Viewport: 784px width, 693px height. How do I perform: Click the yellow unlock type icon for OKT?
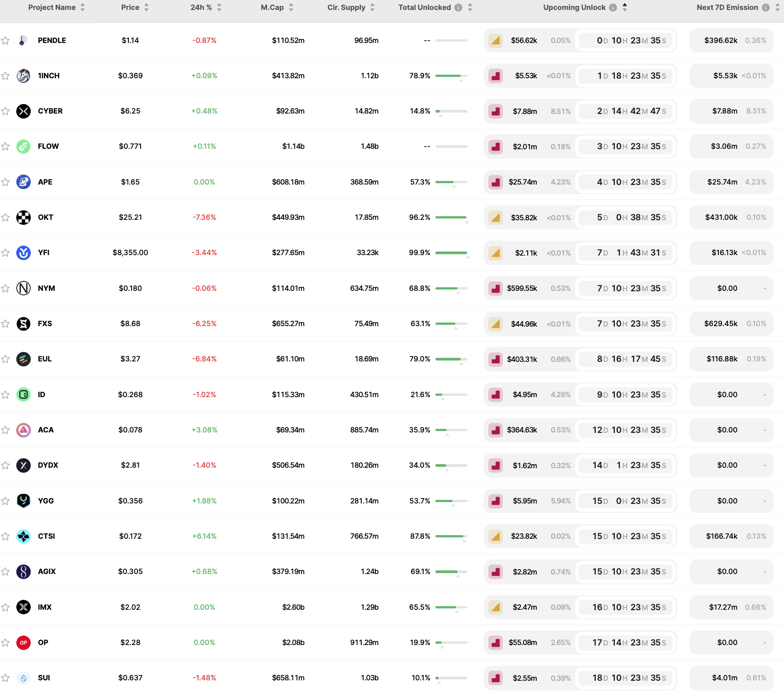[496, 218]
